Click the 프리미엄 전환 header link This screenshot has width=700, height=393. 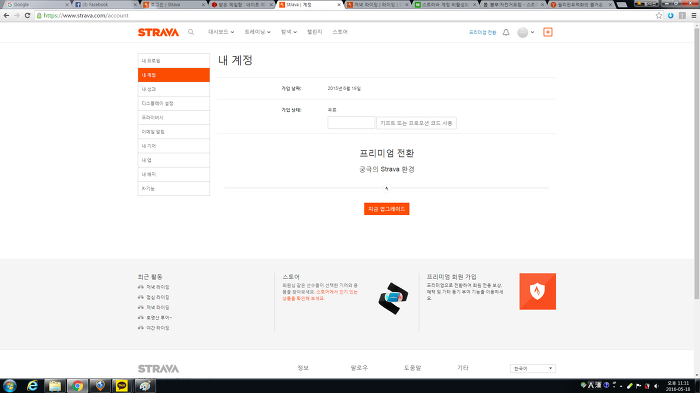click(482, 32)
